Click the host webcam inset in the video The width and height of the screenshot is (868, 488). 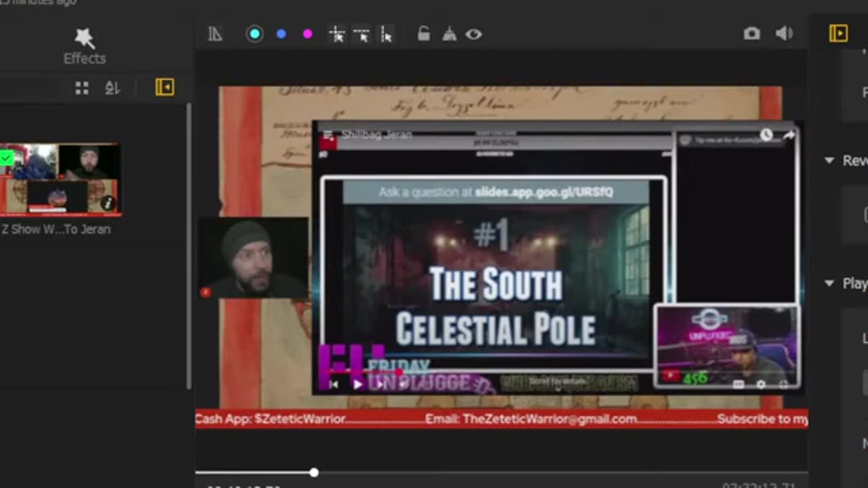click(726, 346)
